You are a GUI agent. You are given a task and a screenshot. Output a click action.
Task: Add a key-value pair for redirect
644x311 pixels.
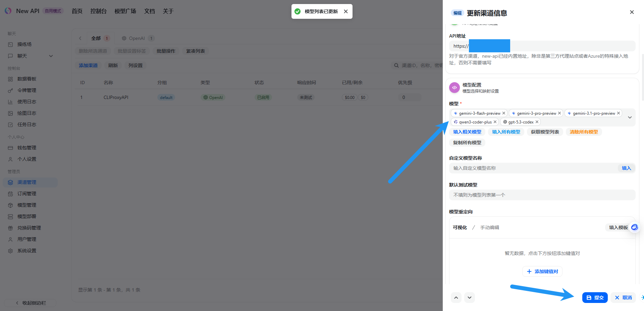(x=542, y=271)
